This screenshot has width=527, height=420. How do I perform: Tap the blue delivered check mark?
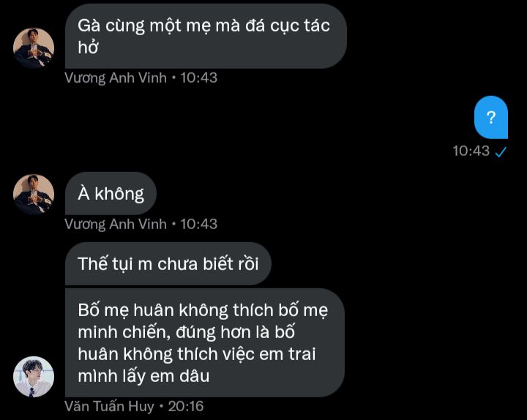click(501, 152)
